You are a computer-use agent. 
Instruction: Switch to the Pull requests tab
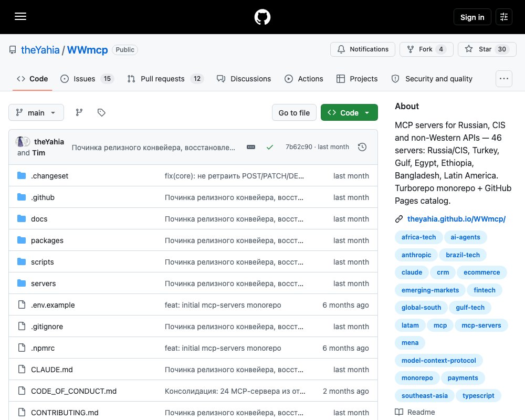[x=165, y=79]
